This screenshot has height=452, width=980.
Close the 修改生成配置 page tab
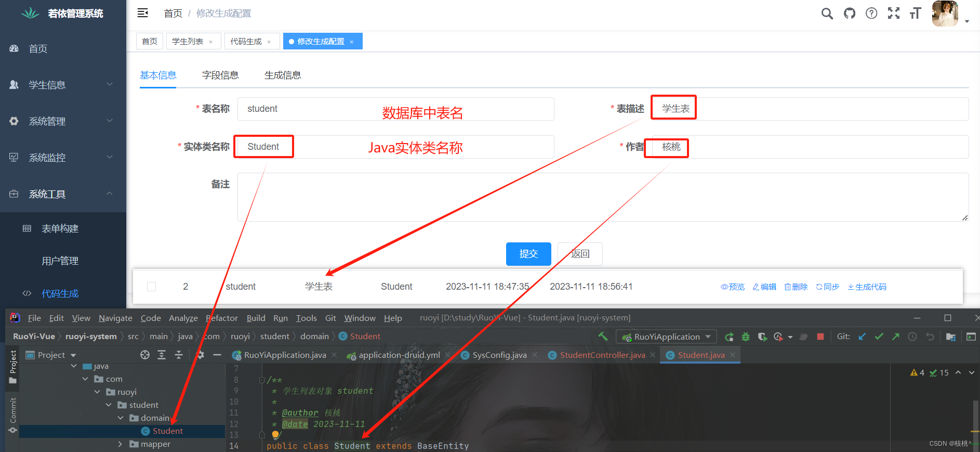pyautogui.click(x=352, y=42)
